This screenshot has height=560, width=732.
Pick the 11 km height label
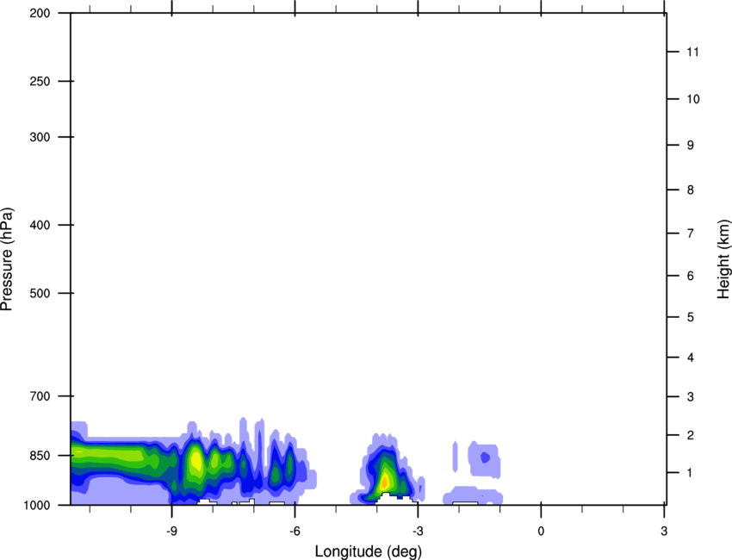692,52
